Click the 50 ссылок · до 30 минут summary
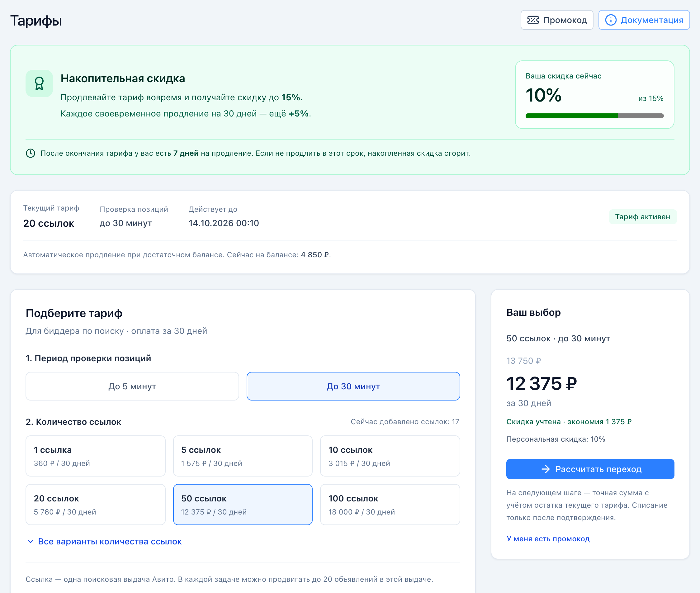700x593 pixels. tap(558, 338)
